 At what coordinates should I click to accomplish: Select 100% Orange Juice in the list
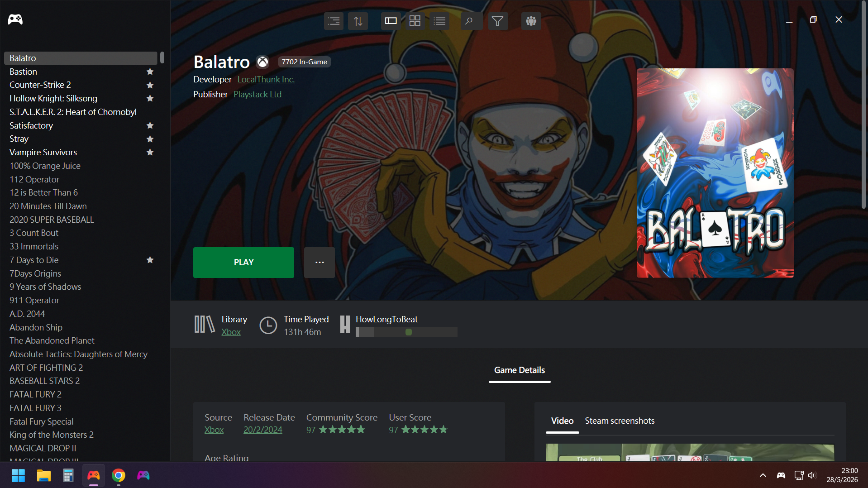[x=81, y=166]
